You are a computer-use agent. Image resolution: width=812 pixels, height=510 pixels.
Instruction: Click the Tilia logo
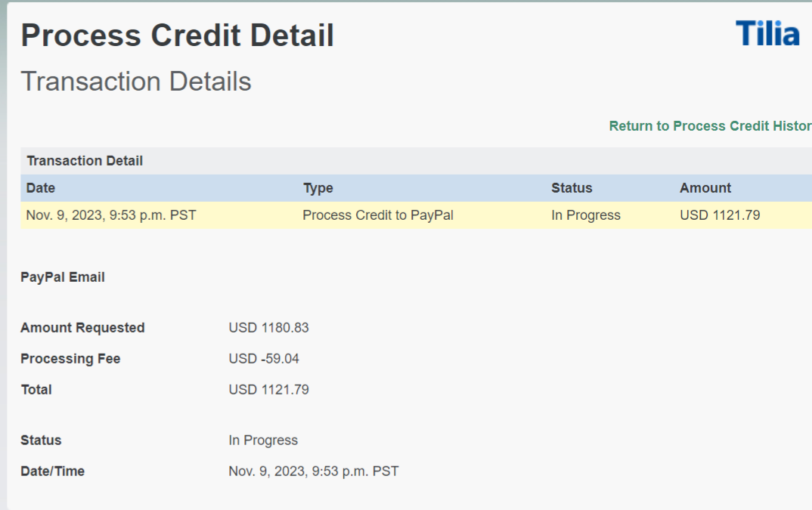[767, 34]
